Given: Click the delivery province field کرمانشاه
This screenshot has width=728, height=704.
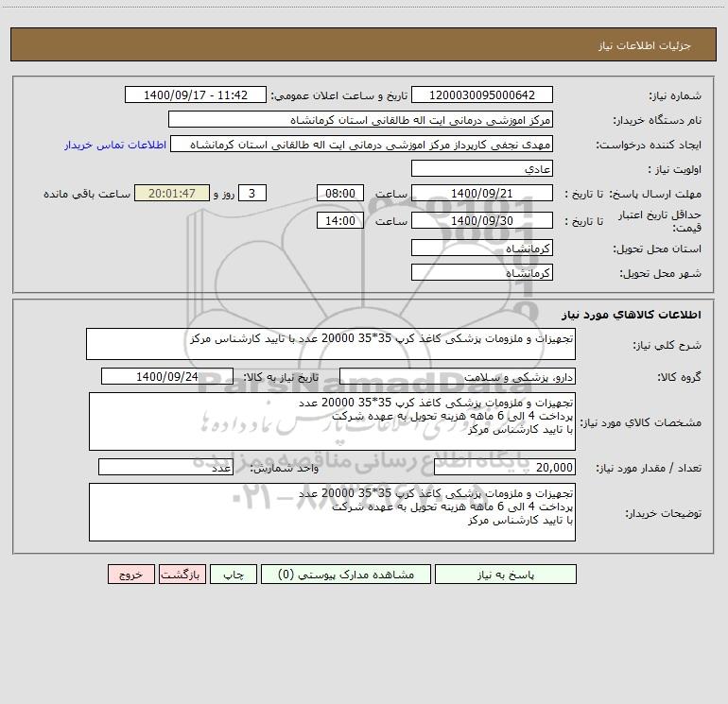Looking at the screenshot, I should [x=482, y=248].
